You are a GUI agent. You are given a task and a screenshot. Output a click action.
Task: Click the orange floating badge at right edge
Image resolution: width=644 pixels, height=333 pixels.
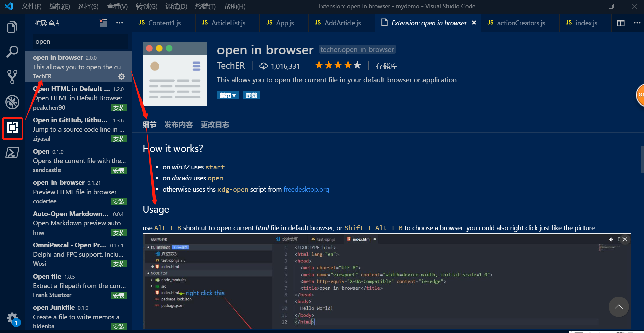(x=640, y=95)
